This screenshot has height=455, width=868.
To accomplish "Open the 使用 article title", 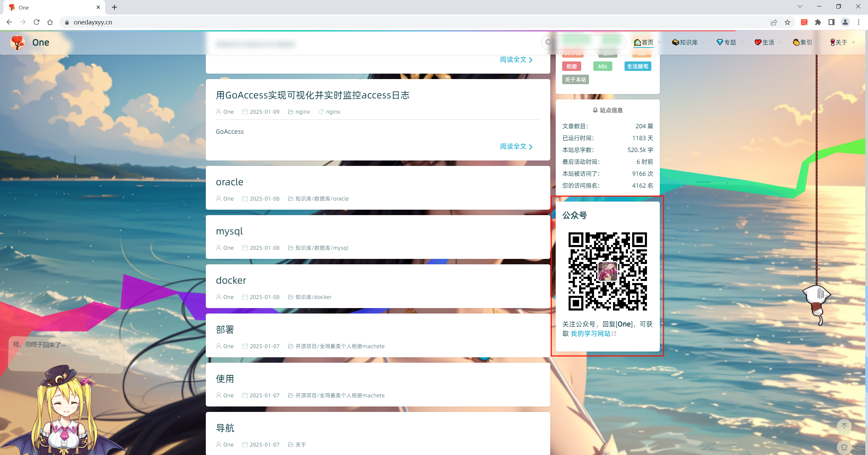I will click(225, 379).
